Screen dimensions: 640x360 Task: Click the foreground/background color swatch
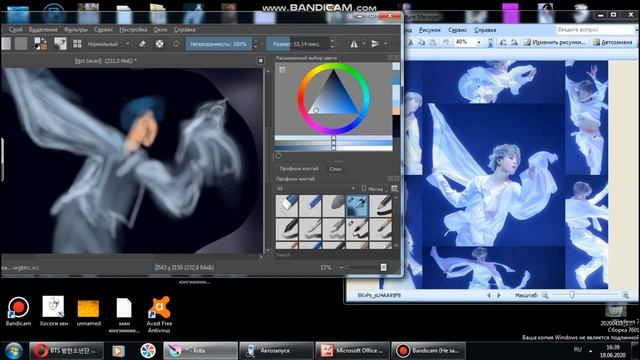pos(40,44)
